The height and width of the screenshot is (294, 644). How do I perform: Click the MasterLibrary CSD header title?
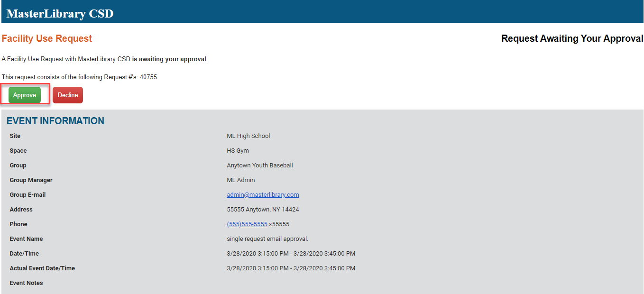point(60,13)
